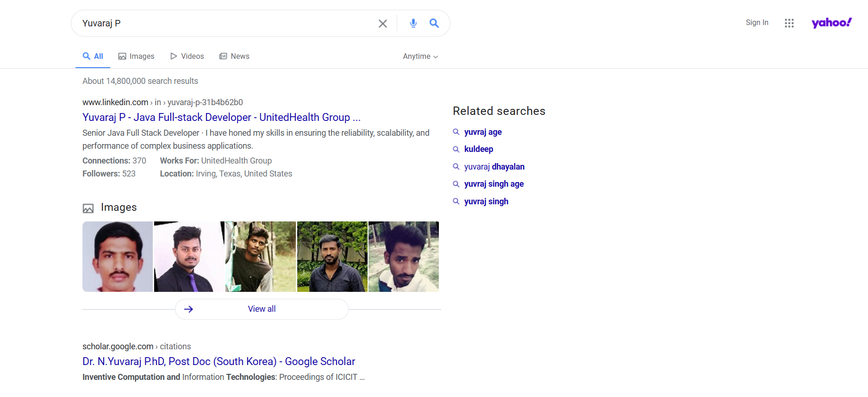Viewport: 868px width, 397px height.
Task: Click View all images button
Action: pyautogui.click(x=262, y=309)
